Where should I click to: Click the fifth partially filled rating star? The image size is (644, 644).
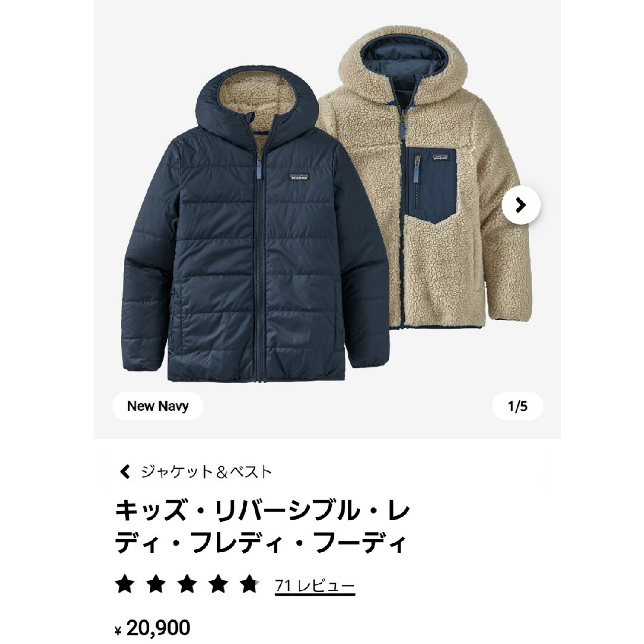[x=250, y=584]
